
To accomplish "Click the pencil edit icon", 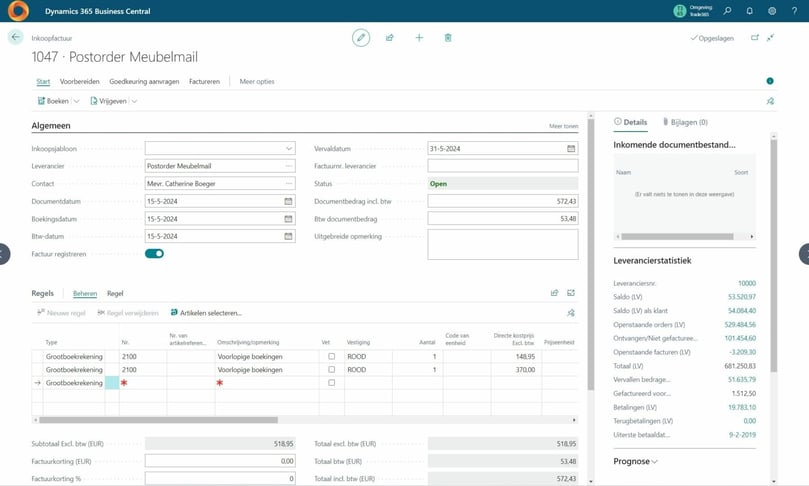I will [x=361, y=38].
